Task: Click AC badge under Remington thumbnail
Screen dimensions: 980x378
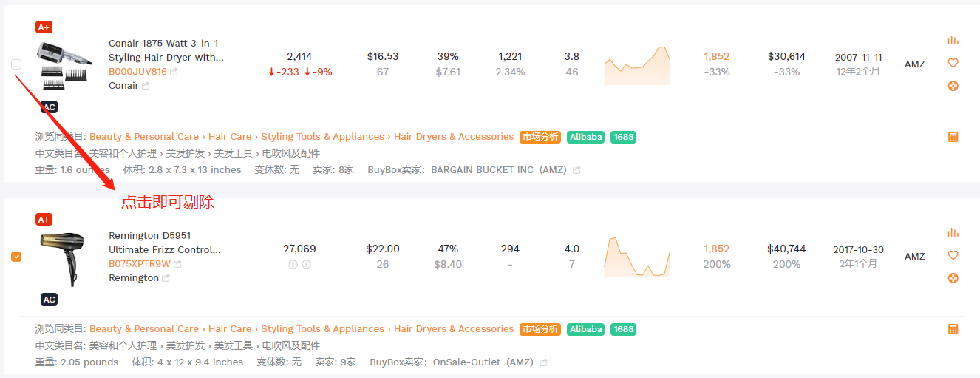Action: [x=49, y=300]
